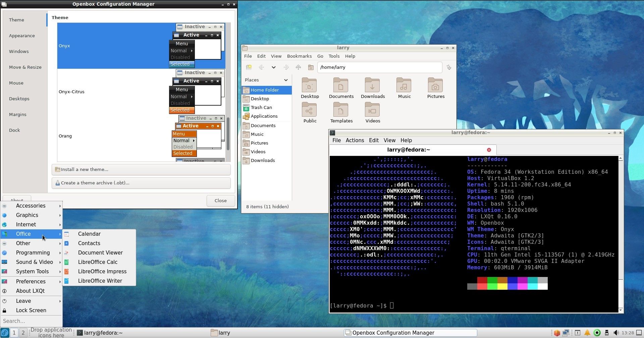This screenshot has height=338, width=644.
Task: Click the Close button in Openbox Configuration Manager
Action: [220, 200]
